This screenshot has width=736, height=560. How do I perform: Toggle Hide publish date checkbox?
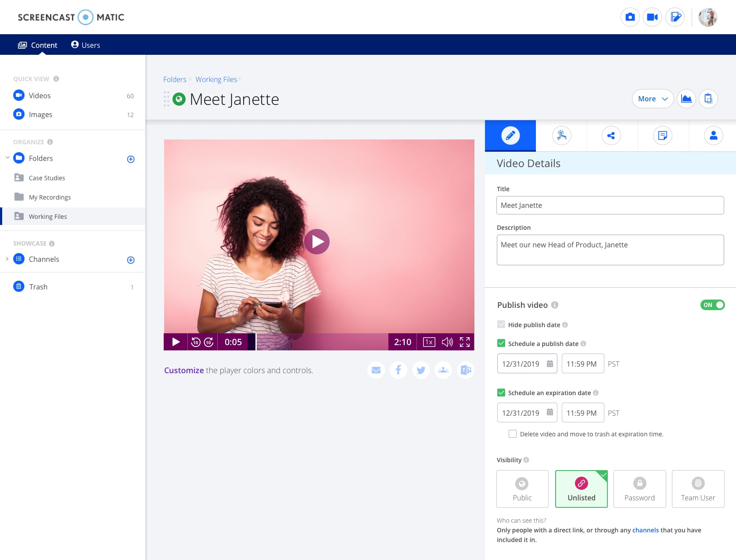tap(501, 325)
